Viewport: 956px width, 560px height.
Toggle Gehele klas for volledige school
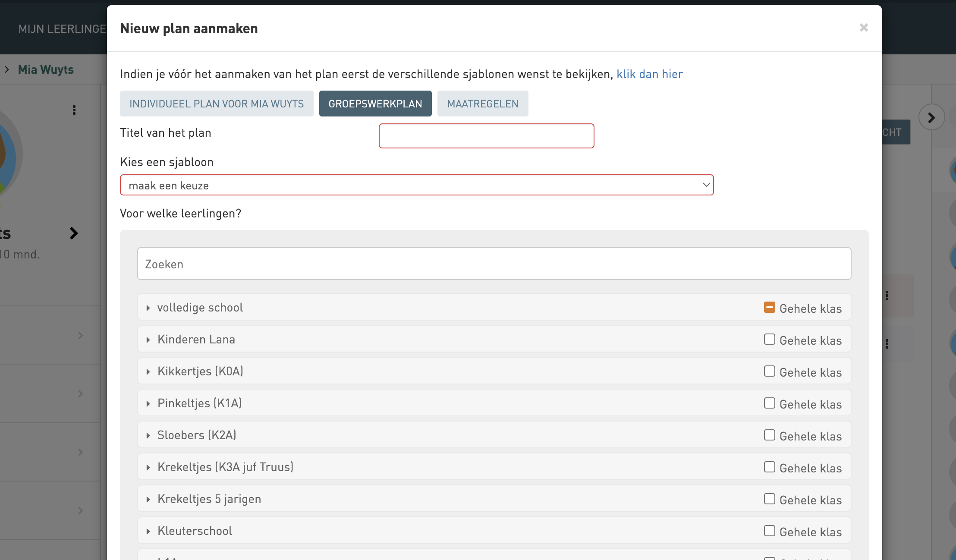pos(769,307)
